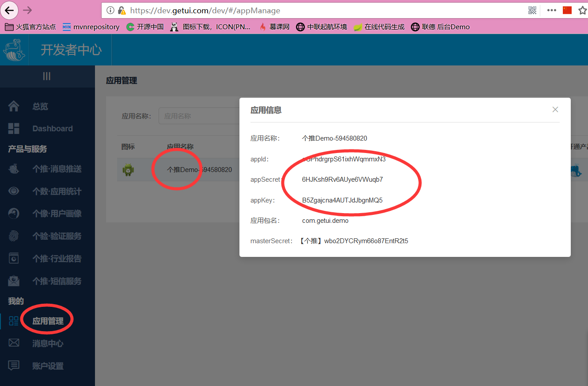Click the home icon next to 总览
Screen dimensions: 588x386
point(14,106)
